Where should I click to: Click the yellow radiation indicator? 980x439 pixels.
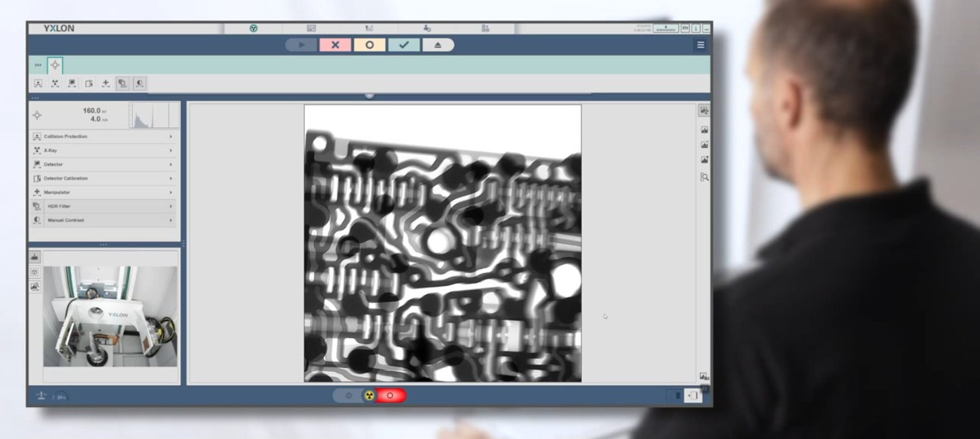(x=369, y=395)
